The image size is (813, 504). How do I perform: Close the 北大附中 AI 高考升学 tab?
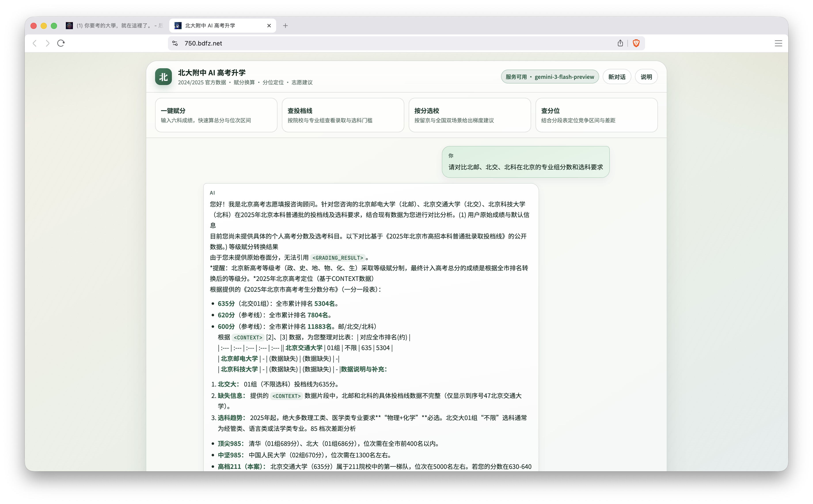coord(269,26)
